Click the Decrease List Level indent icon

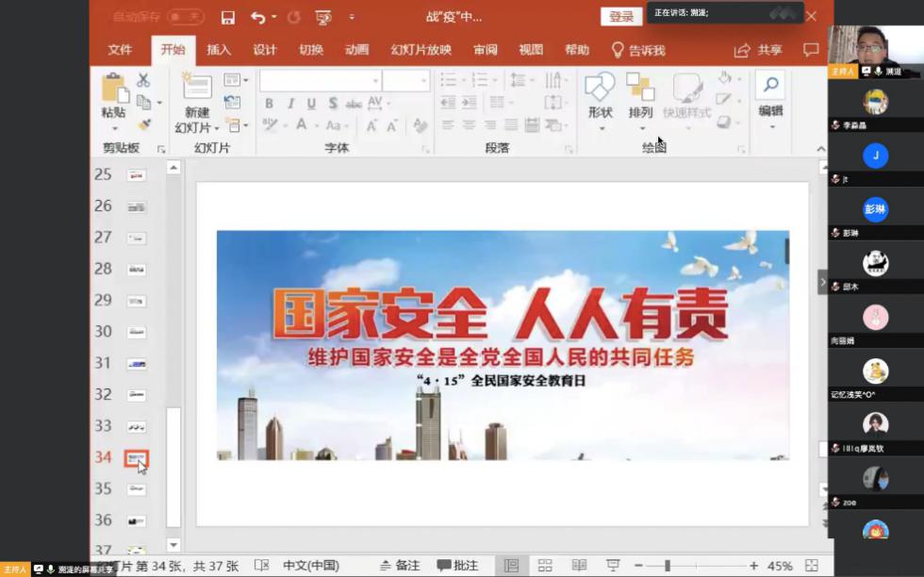[x=448, y=103]
